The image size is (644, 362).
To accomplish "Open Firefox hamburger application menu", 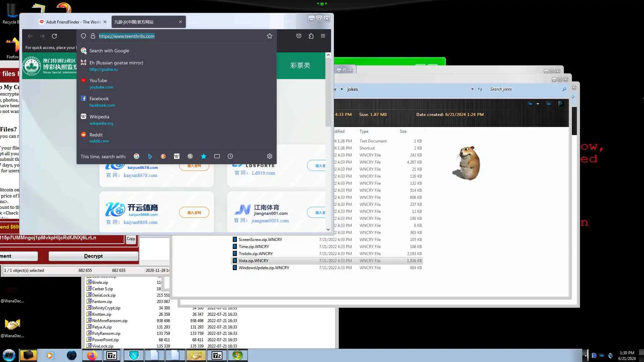I will (323, 36).
